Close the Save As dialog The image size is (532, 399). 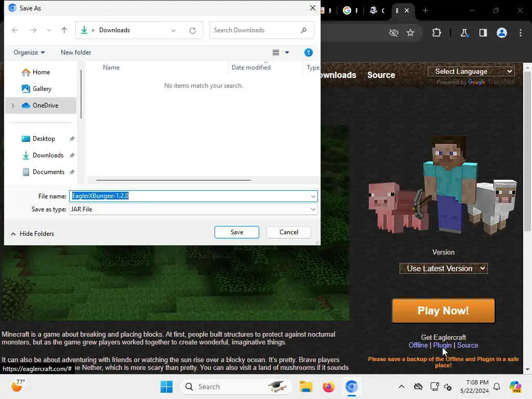(312, 8)
